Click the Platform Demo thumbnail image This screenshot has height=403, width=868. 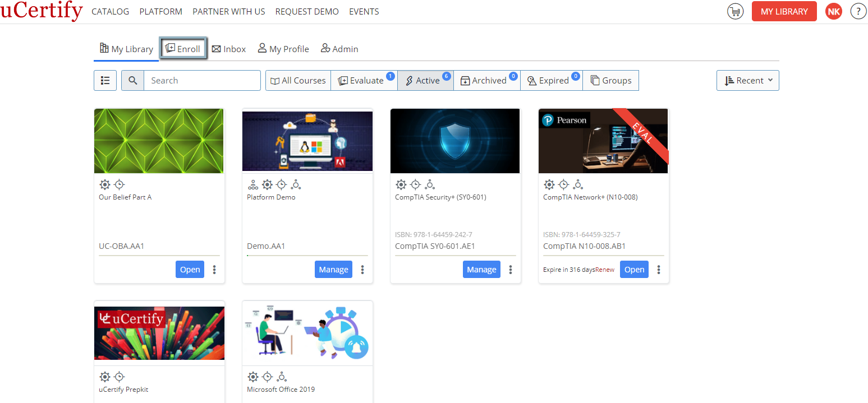[x=307, y=141]
